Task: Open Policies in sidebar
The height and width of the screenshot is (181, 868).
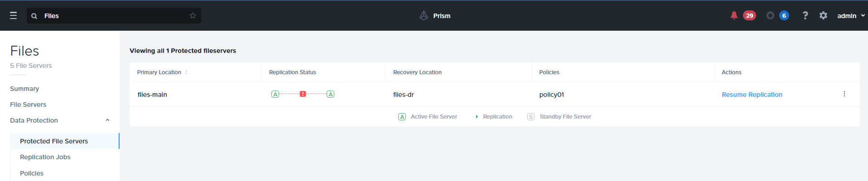Action: point(32,173)
